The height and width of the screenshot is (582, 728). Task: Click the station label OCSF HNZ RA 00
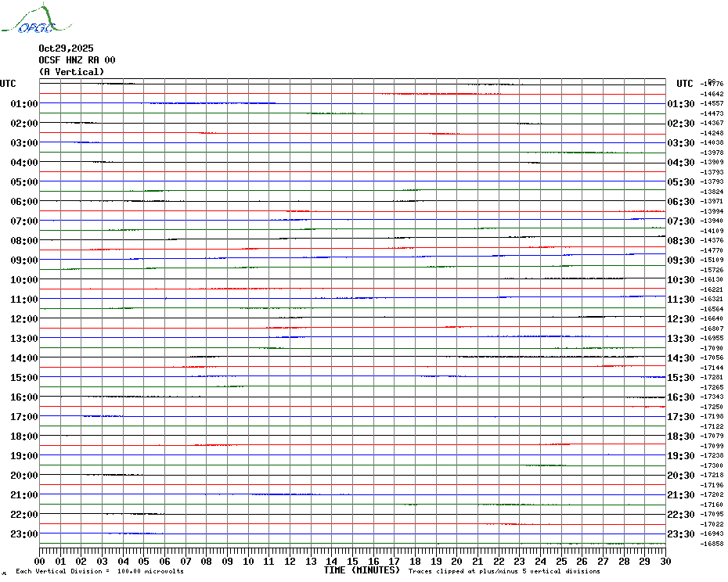point(77,60)
